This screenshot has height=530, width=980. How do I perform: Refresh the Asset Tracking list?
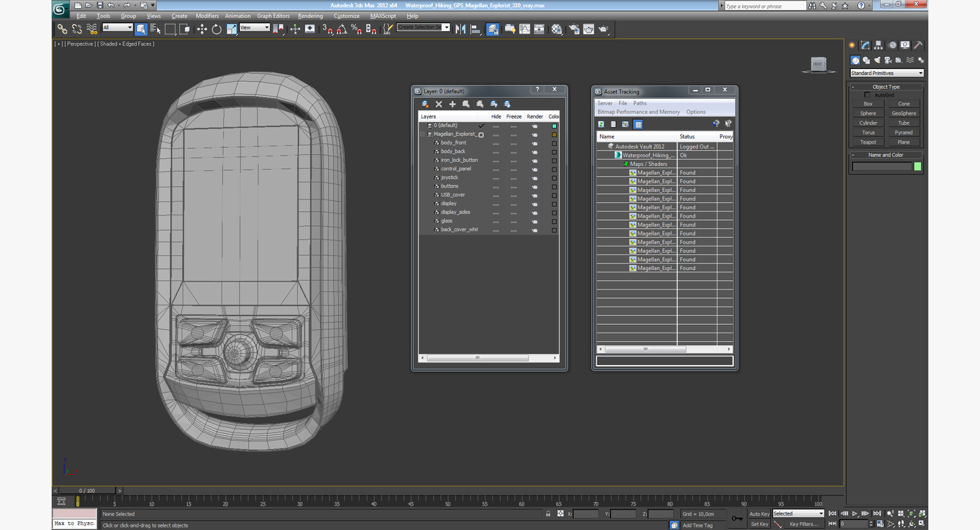tap(601, 124)
